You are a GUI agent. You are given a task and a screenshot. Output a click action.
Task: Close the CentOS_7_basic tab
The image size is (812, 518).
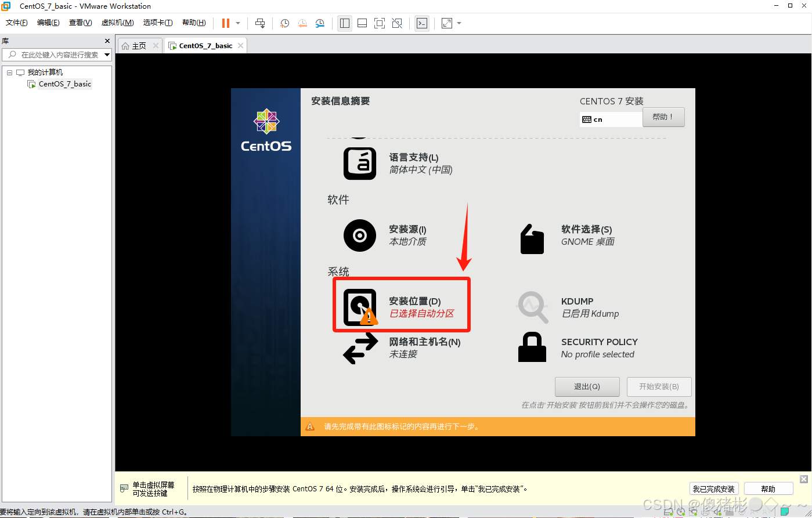[241, 46]
